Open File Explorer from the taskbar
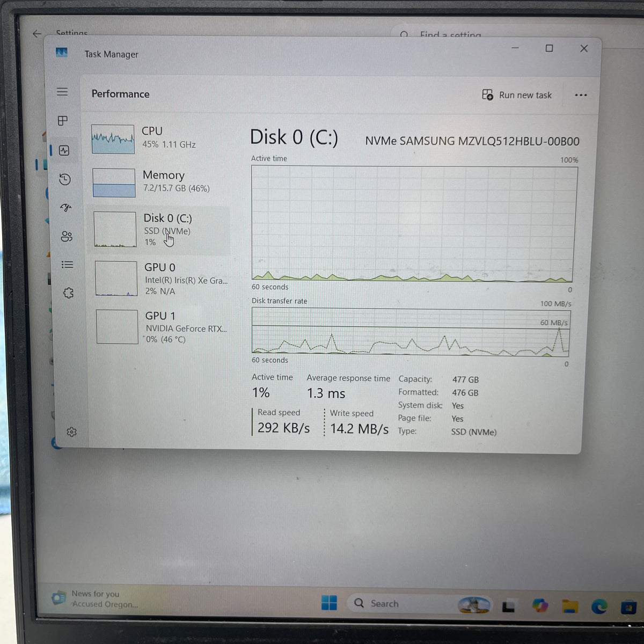The width and height of the screenshot is (644, 644). tap(570, 606)
